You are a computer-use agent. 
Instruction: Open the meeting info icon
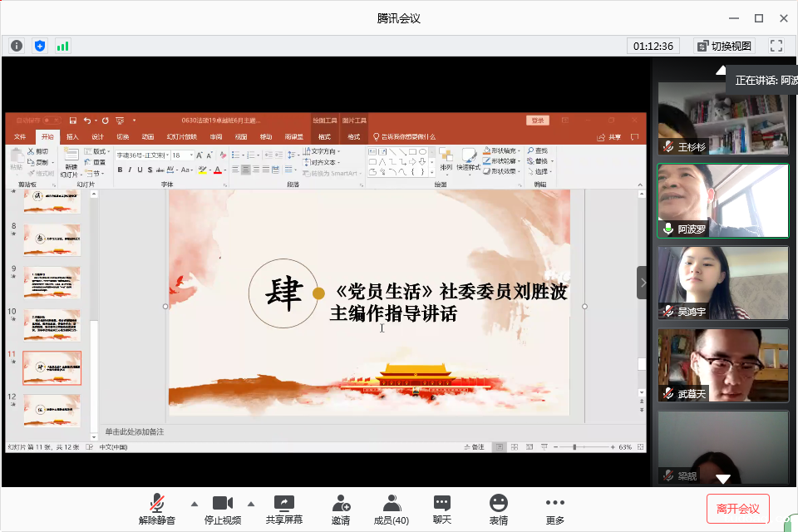click(x=17, y=46)
